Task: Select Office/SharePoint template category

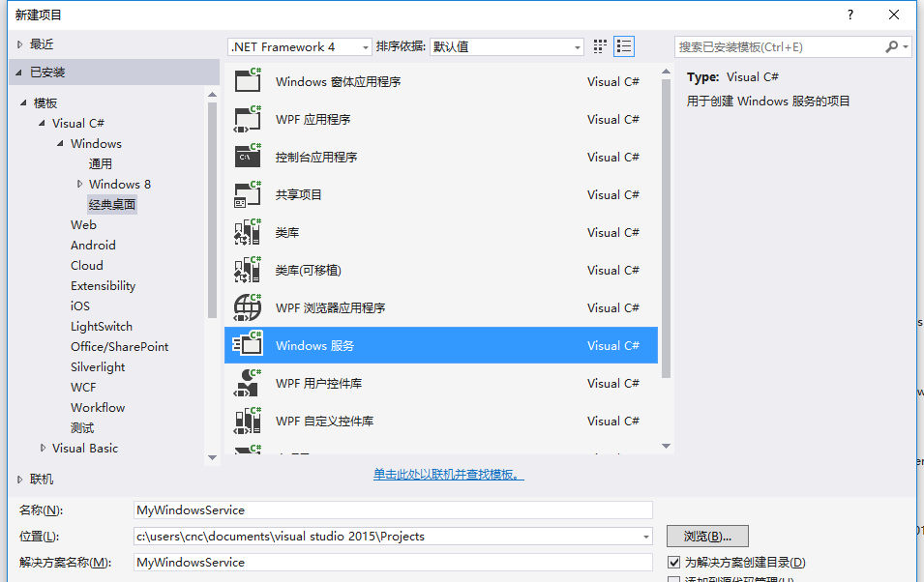Action: point(120,346)
